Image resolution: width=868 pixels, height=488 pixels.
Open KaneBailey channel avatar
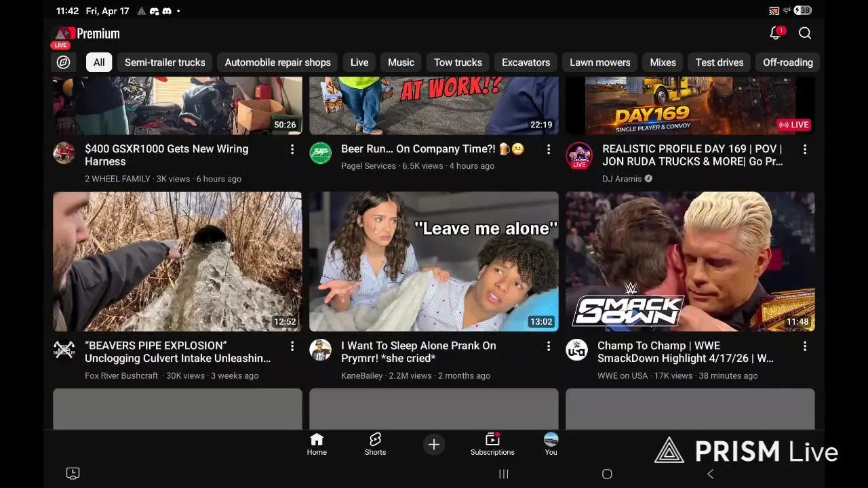pos(320,350)
